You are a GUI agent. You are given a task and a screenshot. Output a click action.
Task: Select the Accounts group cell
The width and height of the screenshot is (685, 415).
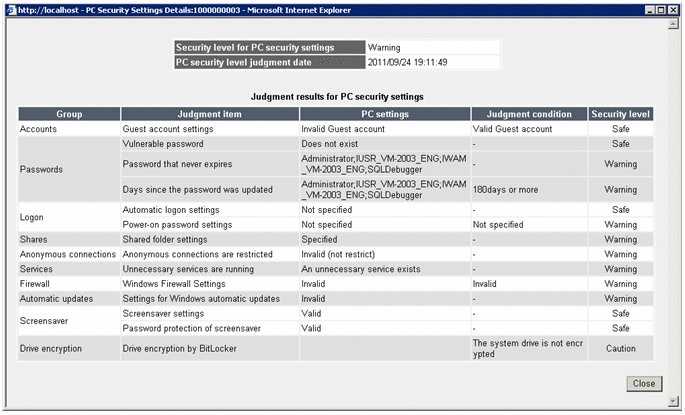[x=69, y=129]
